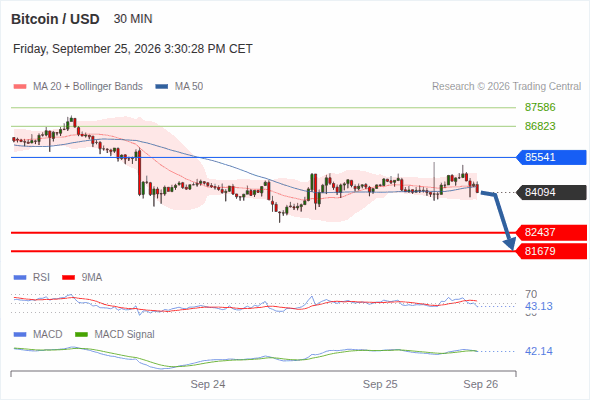The image size is (590, 400).
Task: Click the RSI legend label
Action: click(x=41, y=278)
